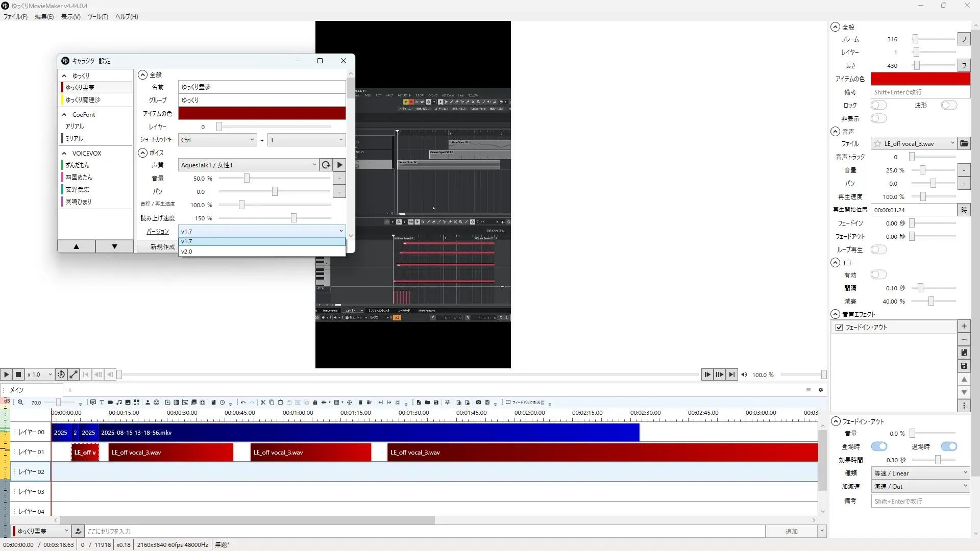Click the refresh voice icon beside AquesTalk1
Viewport: 980px width, 551px height.
pyautogui.click(x=326, y=165)
